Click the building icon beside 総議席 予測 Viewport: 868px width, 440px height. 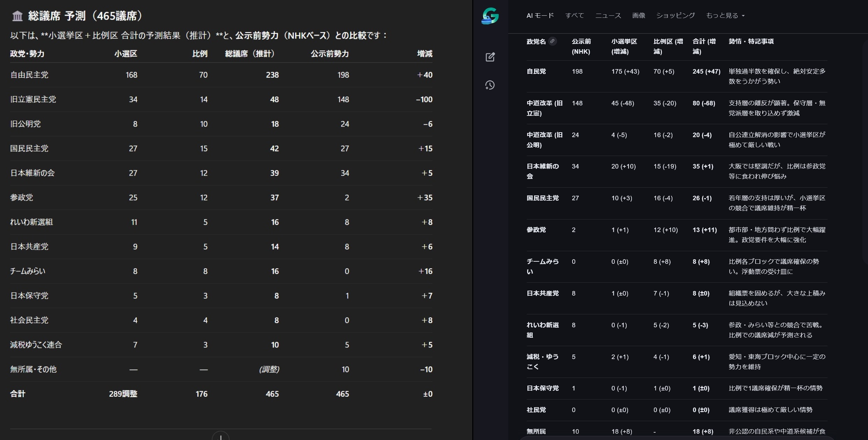tap(17, 16)
